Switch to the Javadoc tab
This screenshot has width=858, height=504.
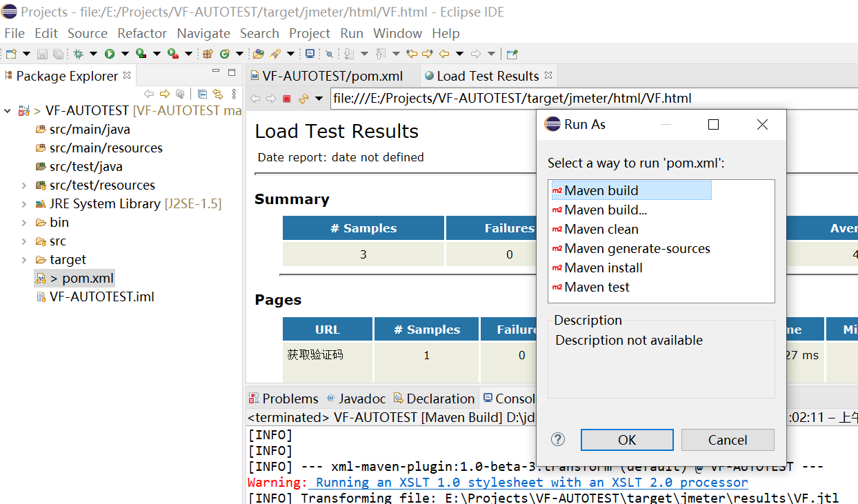tap(356, 399)
